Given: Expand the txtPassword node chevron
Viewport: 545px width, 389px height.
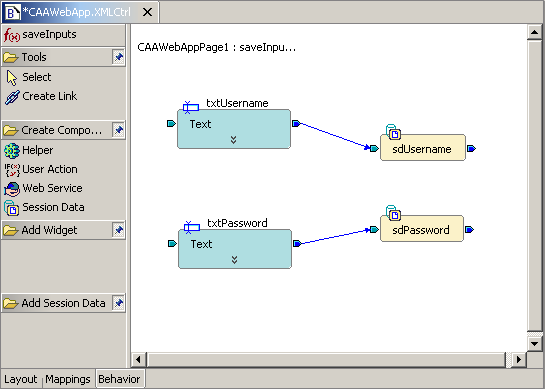Looking at the screenshot, I should [x=235, y=260].
